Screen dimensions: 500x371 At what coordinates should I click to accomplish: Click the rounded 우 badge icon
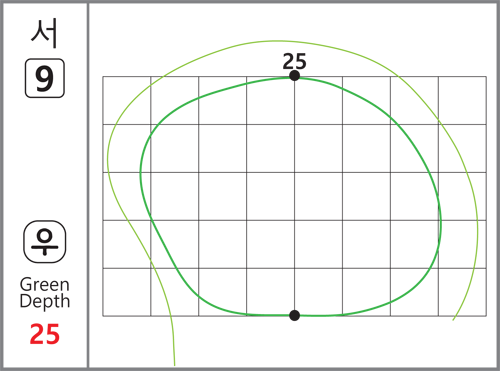(x=45, y=242)
